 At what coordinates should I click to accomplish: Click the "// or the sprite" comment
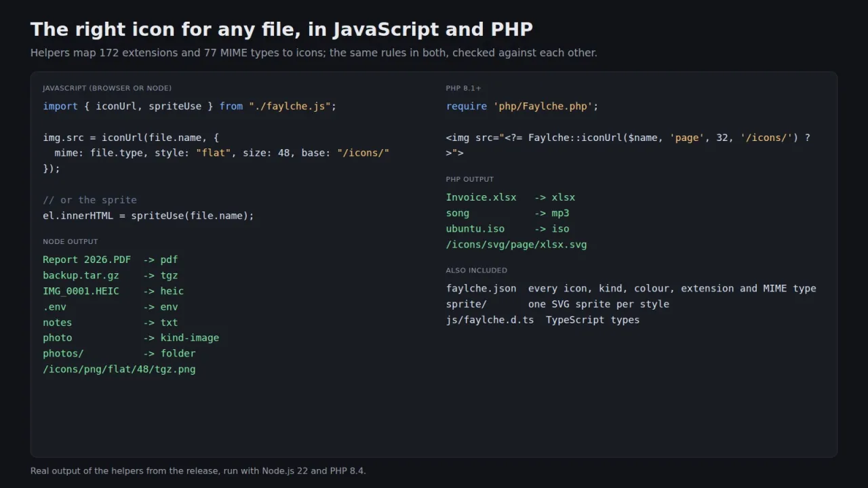point(90,200)
